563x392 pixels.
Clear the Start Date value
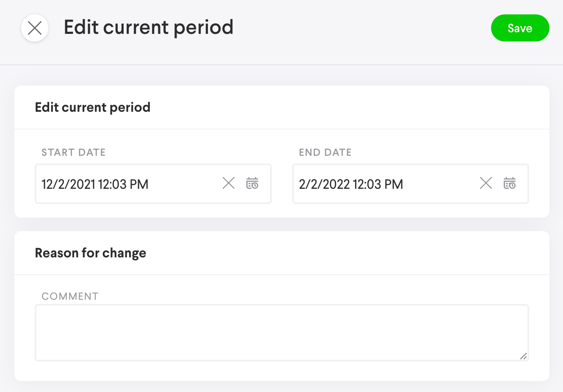click(x=229, y=183)
